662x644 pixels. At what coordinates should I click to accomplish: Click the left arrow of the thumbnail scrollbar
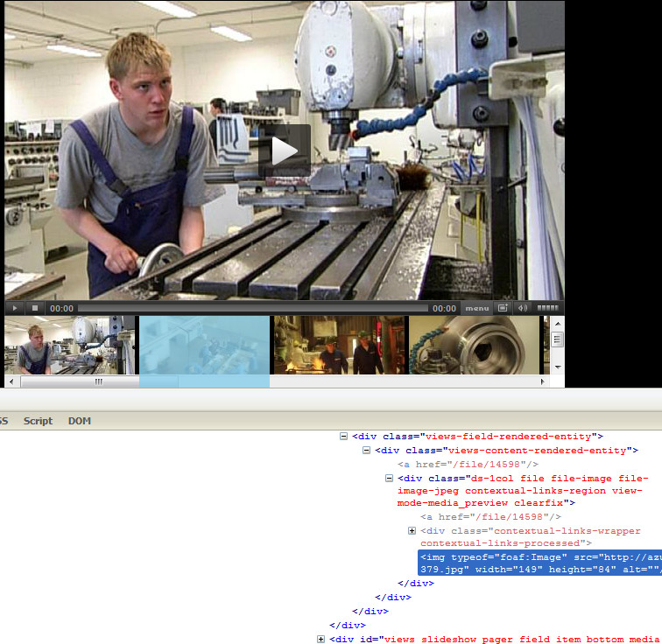point(12,381)
